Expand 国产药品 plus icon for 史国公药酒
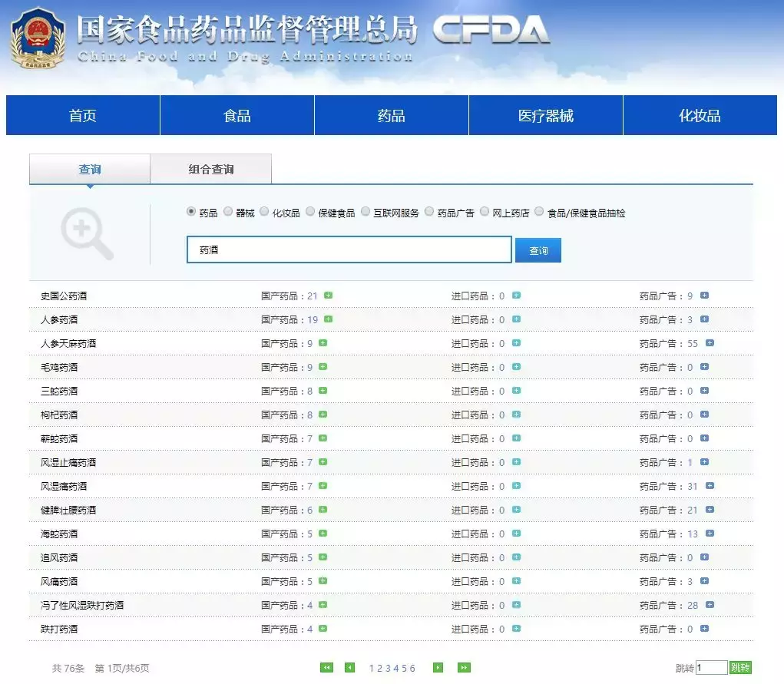Viewport: 784px width, 684px height. pyautogui.click(x=328, y=296)
